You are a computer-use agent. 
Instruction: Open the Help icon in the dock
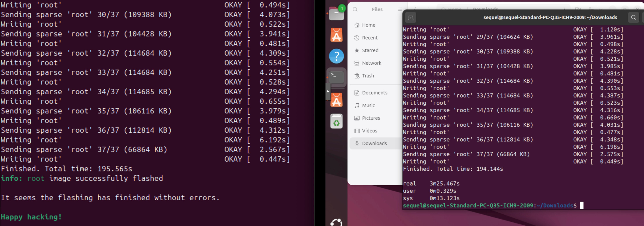[x=336, y=56]
